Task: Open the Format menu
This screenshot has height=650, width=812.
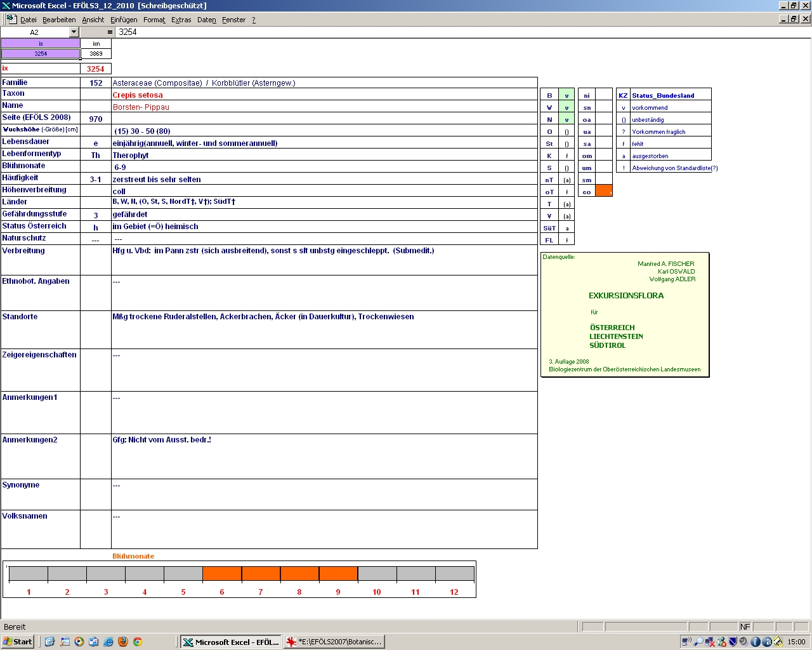Action: tap(154, 20)
